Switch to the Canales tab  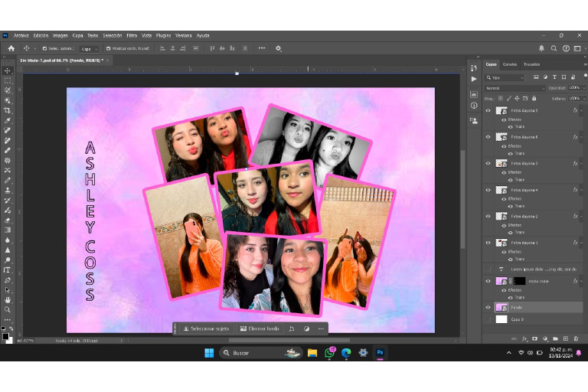click(x=510, y=64)
